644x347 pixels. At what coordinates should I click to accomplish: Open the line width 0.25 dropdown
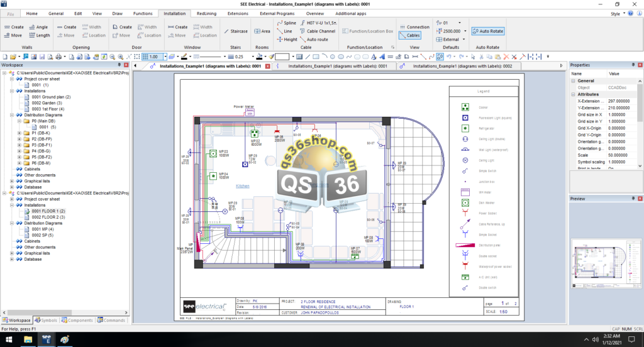point(253,57)
